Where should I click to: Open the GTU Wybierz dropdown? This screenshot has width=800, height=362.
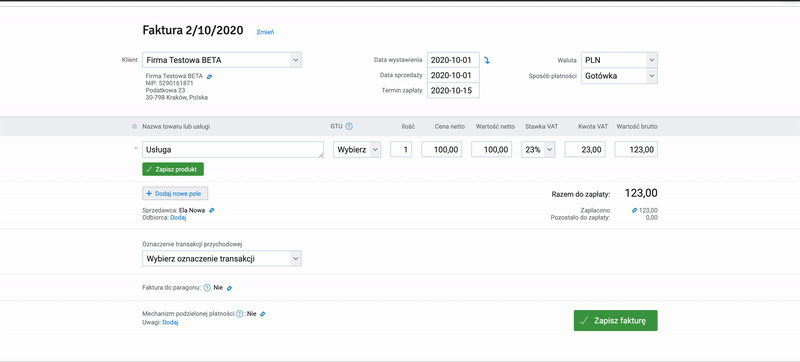coord(357,149)
